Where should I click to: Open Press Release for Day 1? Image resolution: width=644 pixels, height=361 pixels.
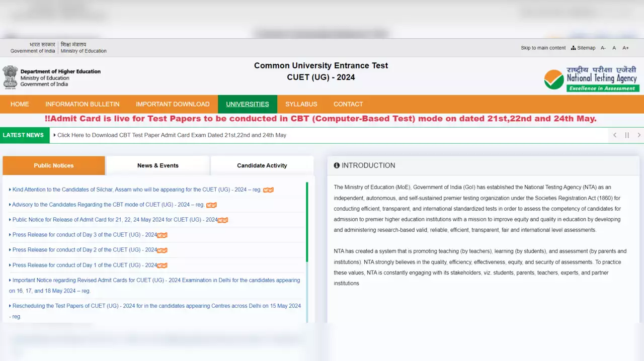pyautogui.click(x=84, y=265)
